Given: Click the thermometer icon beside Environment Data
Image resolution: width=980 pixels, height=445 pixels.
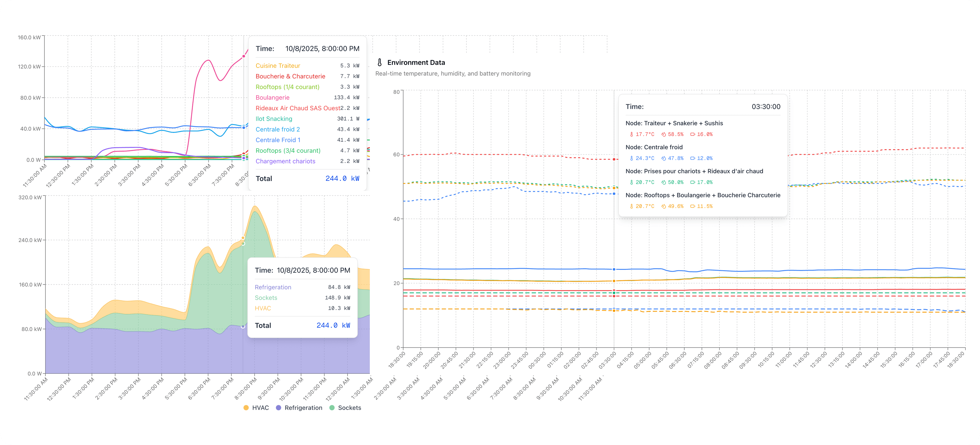Looking at the screenshot, I should coord(379,63).
